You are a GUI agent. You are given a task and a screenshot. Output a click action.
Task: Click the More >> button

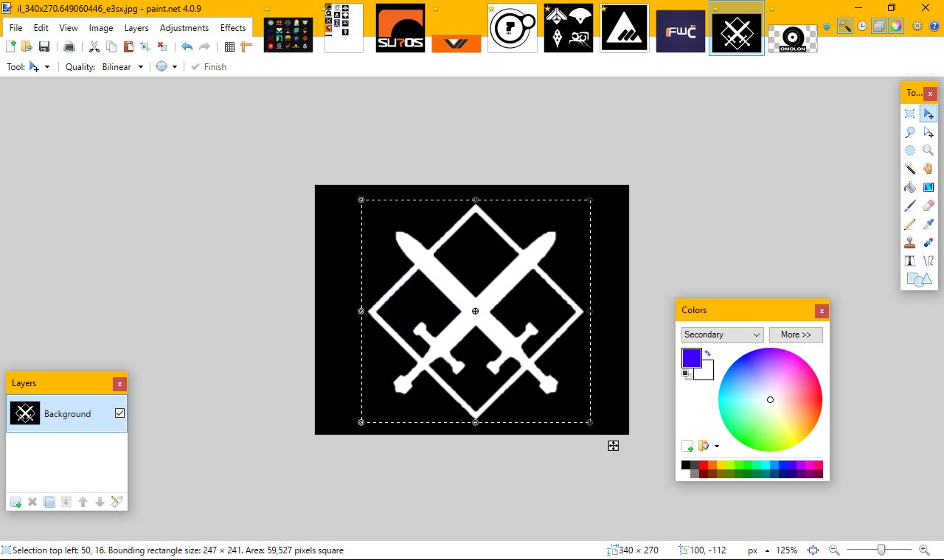pos(796,335)
